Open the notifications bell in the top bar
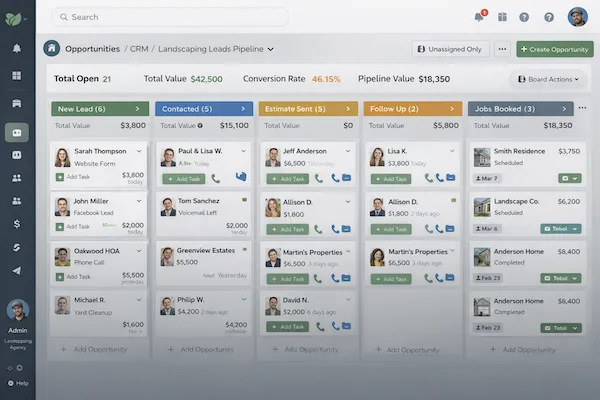Viewport: 600px width, 400px height. [x=479, y=17]
